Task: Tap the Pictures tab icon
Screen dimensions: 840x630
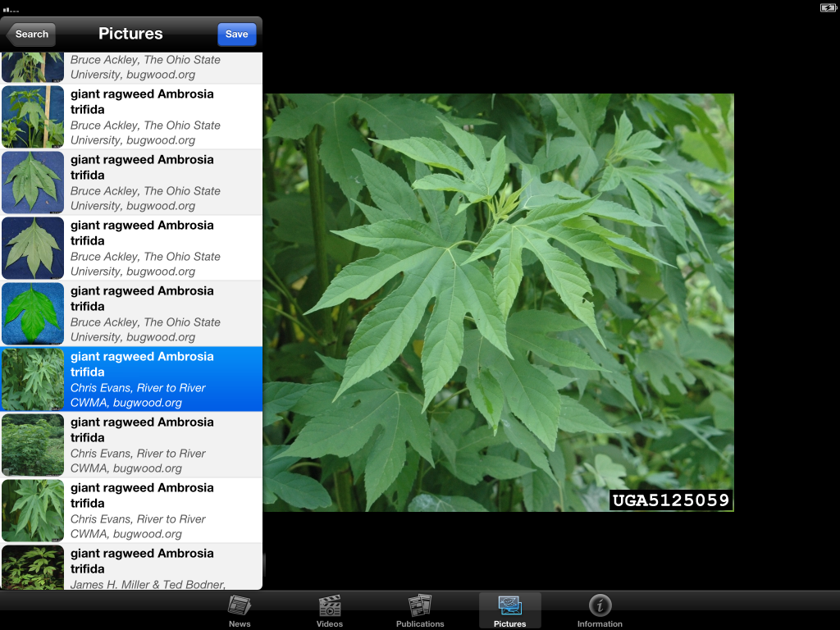Action: 509,607
